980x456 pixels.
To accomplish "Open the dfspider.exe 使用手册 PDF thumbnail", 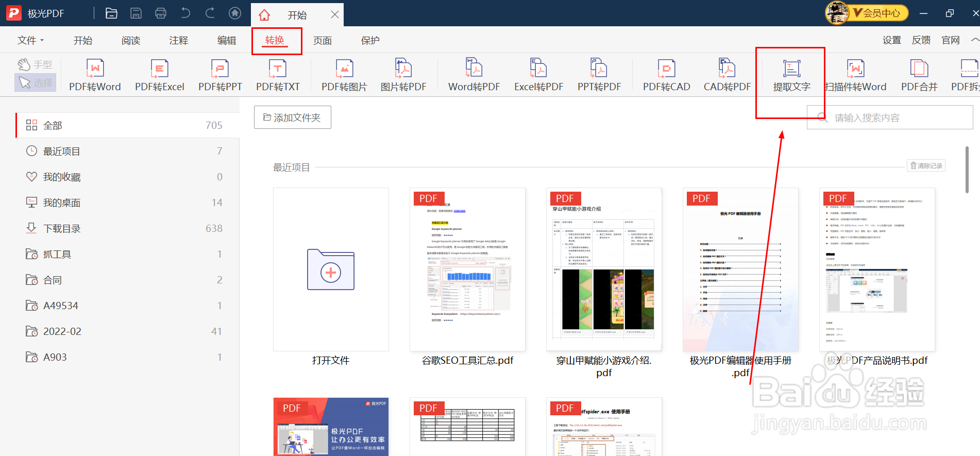I will pos(604,427).
